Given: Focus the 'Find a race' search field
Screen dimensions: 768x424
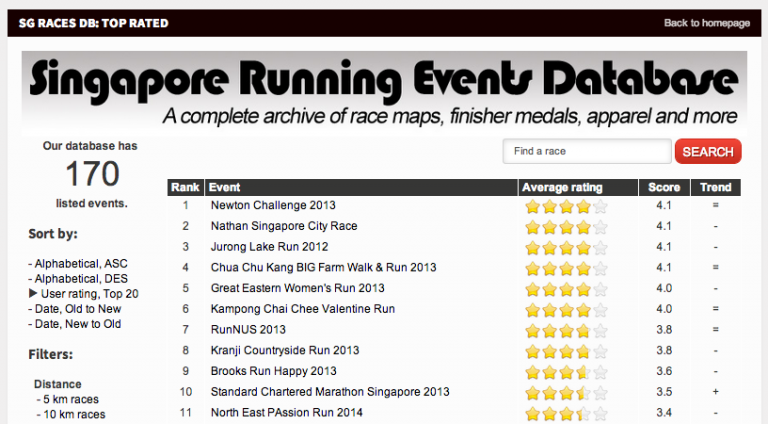Looking at the screenshot, I should pyautogui.click(x=587, y=151).
